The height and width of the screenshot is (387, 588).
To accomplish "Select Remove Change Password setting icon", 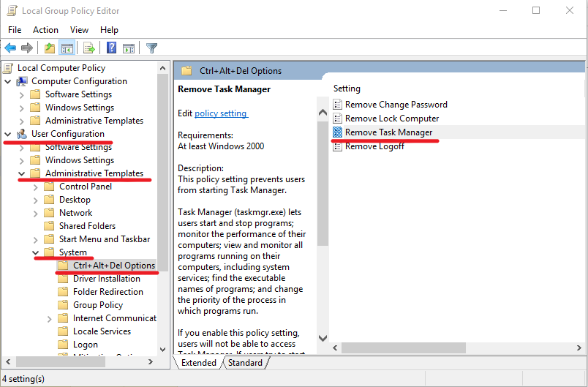I will tap(337, 105).
